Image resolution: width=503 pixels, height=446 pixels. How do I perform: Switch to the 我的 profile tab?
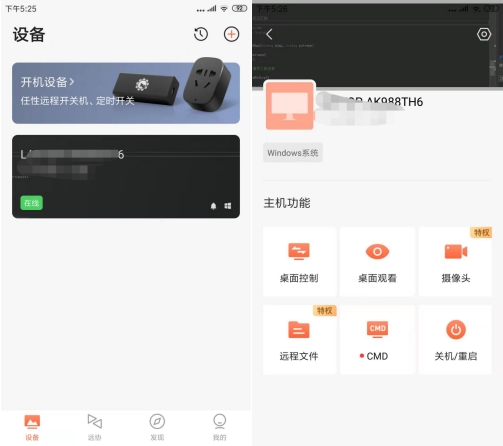(x=220, y=428)
